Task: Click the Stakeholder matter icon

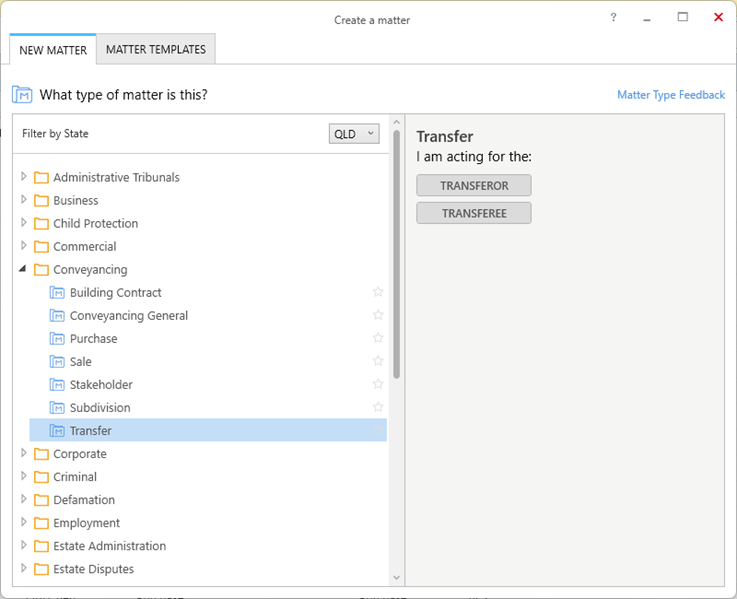Action: point(57,385)
